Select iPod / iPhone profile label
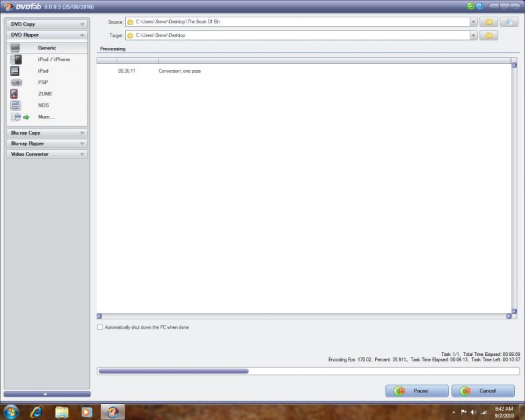 54,59
